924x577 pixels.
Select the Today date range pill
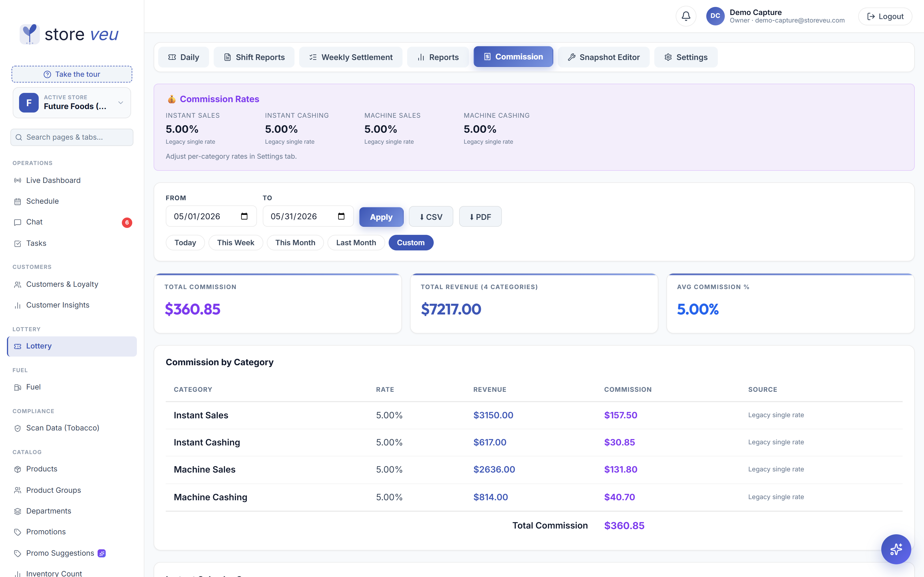(x=185, y=243)
